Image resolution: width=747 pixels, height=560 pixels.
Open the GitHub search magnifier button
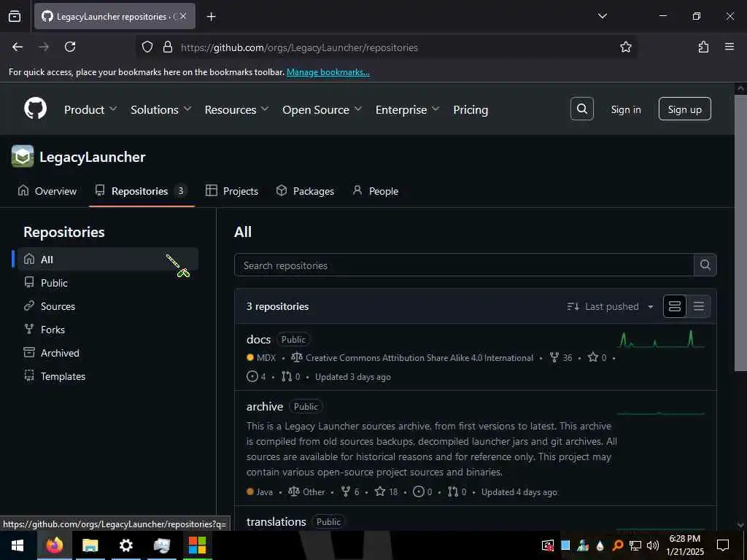pyautogui.click(x=581, y=109)
